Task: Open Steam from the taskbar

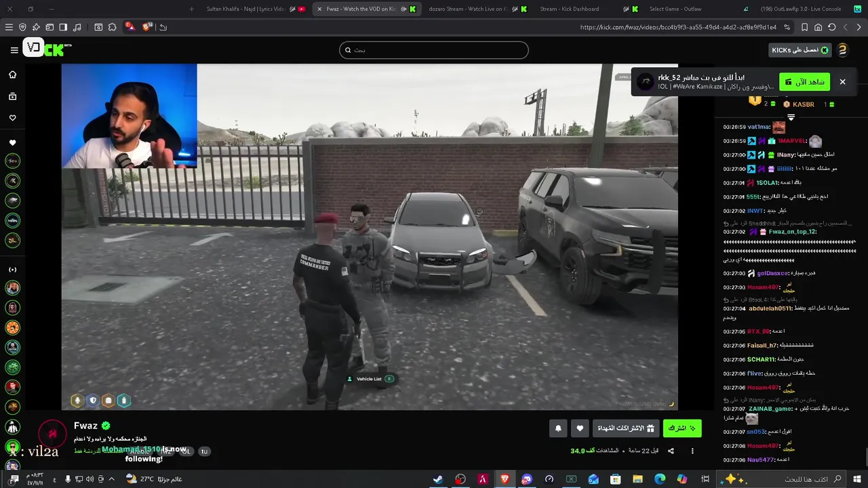Action: click(x=438, y=479)
